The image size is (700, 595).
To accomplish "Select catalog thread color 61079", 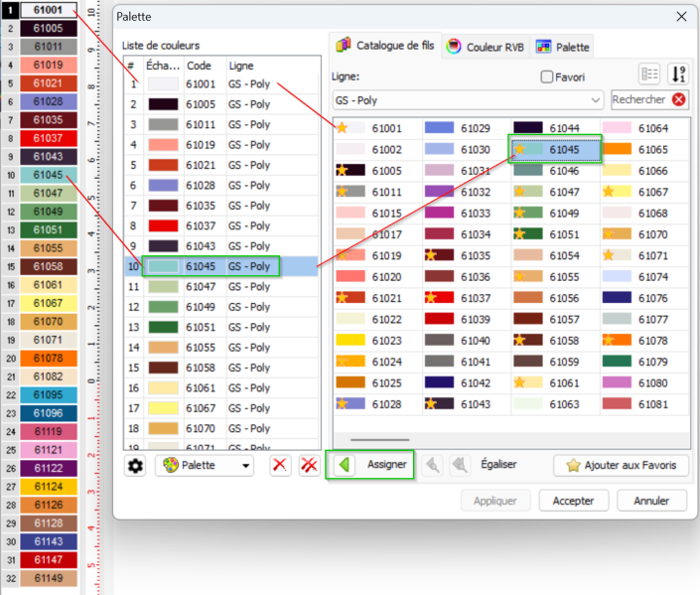I will click(x=644, y=362).
